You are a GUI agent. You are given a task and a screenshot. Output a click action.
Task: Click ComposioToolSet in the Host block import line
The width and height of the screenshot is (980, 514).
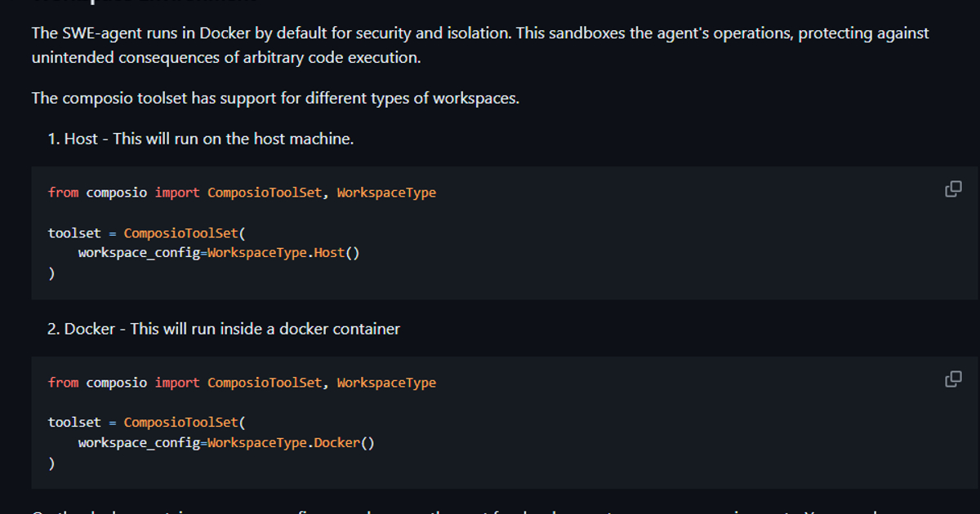tap(265, 193)
